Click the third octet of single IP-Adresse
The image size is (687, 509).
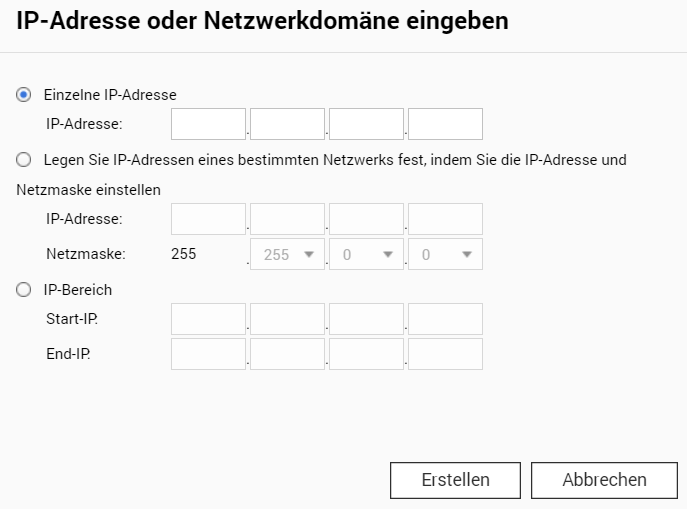[x=366, y=124]
